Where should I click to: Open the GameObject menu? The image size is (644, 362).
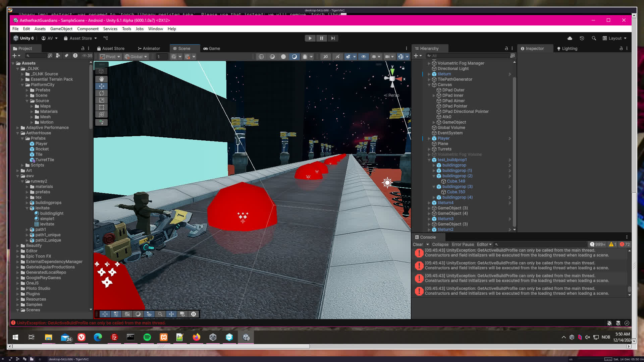tap(61, 29)
